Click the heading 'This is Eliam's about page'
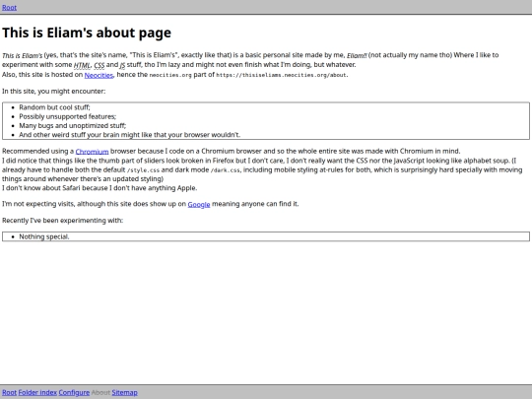Image resolution: width=532 pixels, height=399 pixels. (87, 33)
